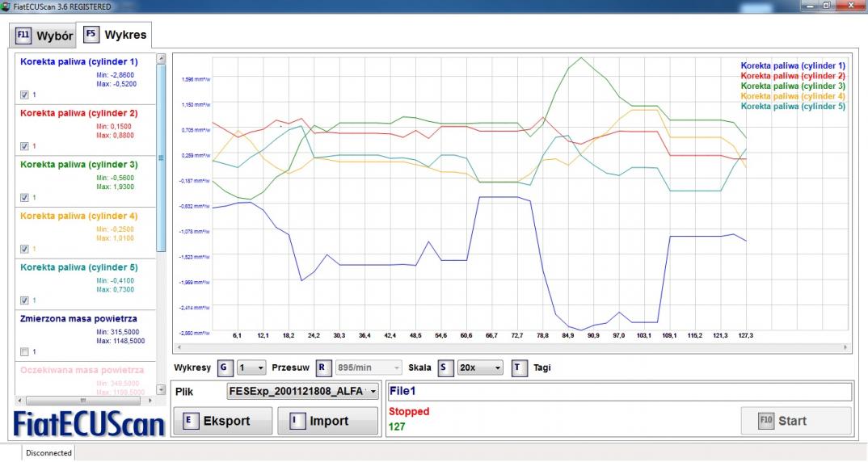Viewport: 868px width, 462px height.
Task: Click the S key icon beside Skala
Action: (444, 367)
